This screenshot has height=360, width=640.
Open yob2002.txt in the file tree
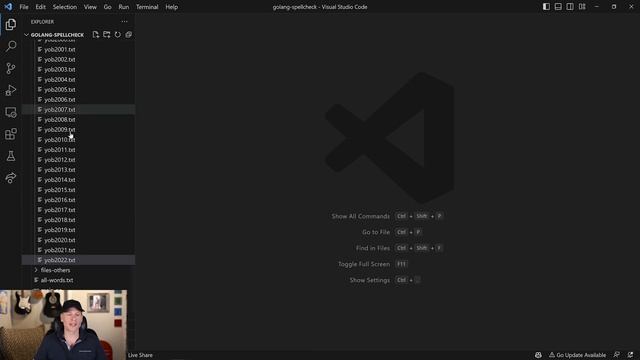coord(78,60)
